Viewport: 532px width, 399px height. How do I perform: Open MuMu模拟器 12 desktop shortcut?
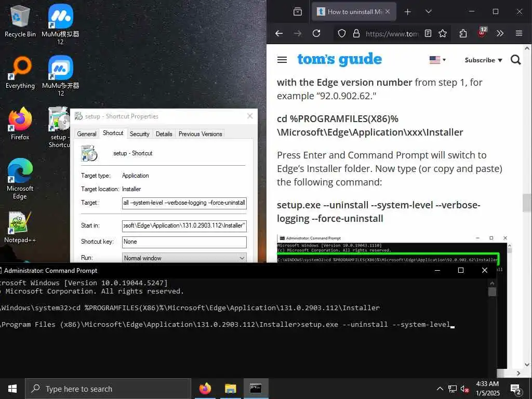(x=60, y=24)
